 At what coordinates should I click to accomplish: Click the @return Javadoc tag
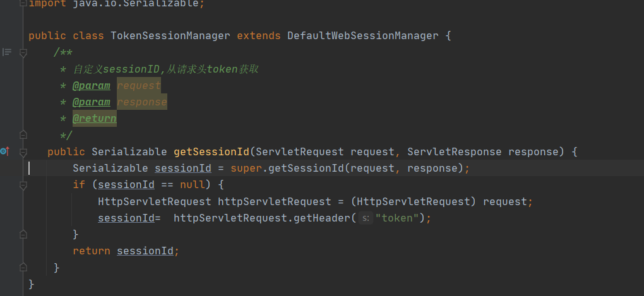(95, 119)
